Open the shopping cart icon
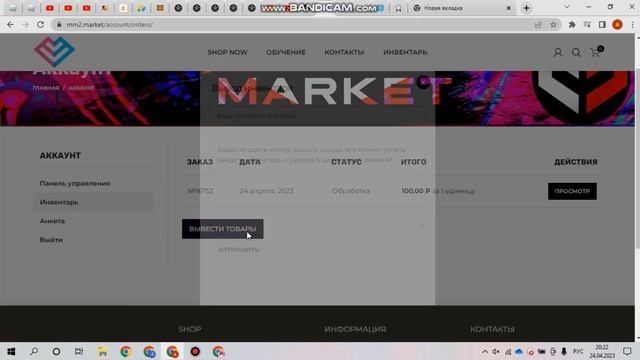 596,52
